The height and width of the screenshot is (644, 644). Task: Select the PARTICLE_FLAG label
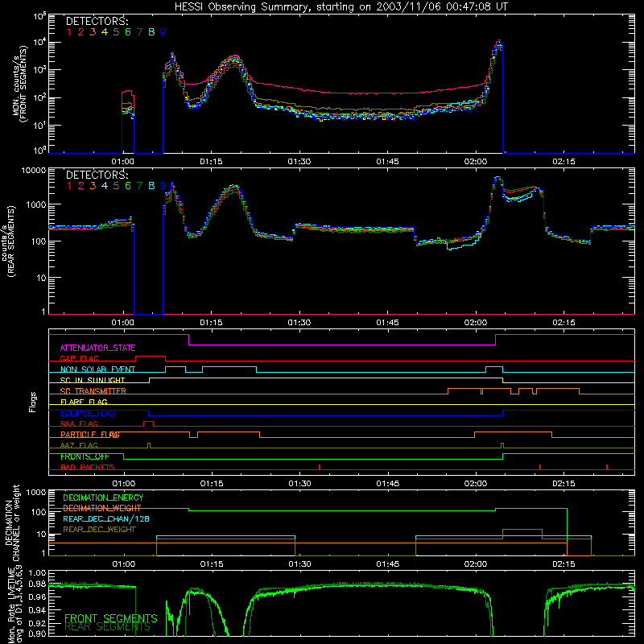pyautogui.click(x=90, y=435)
